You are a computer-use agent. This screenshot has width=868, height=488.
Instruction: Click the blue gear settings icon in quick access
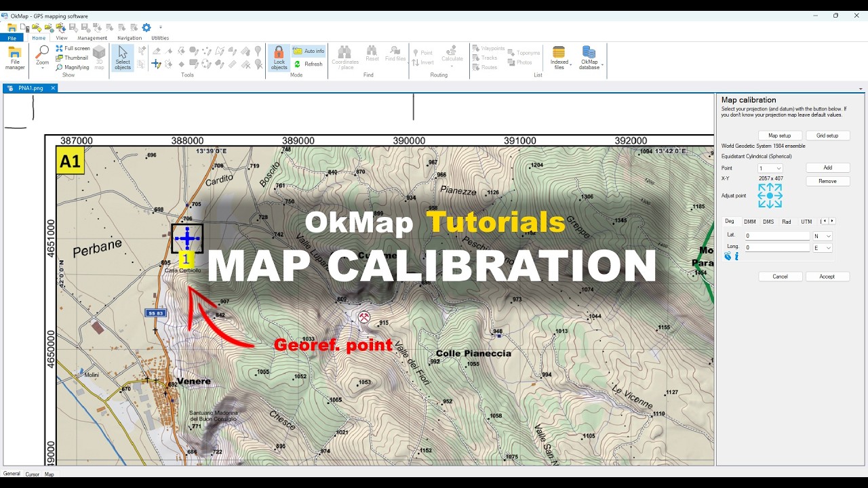[146, 28]
